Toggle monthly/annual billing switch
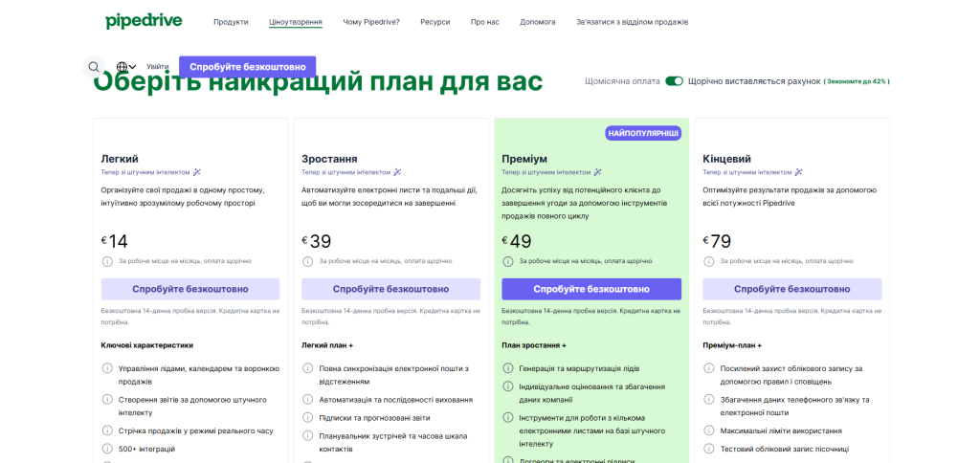The image size is (980, 463). click(x=674, y=81)
